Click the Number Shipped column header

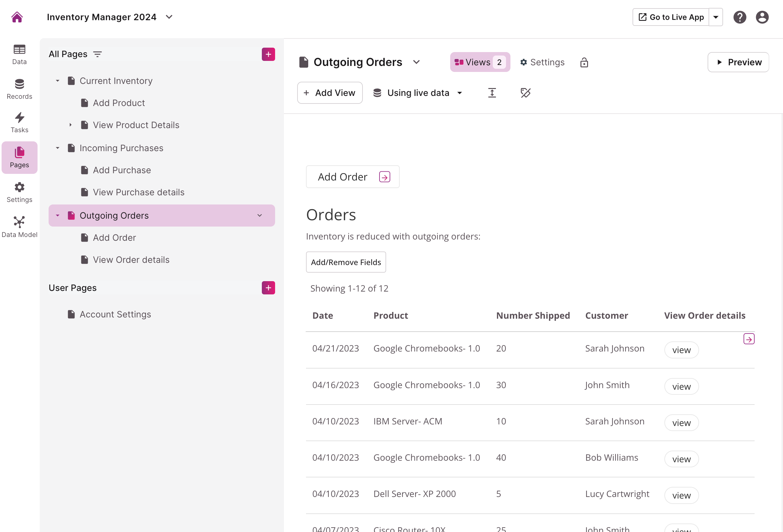(x=533, y=315)
